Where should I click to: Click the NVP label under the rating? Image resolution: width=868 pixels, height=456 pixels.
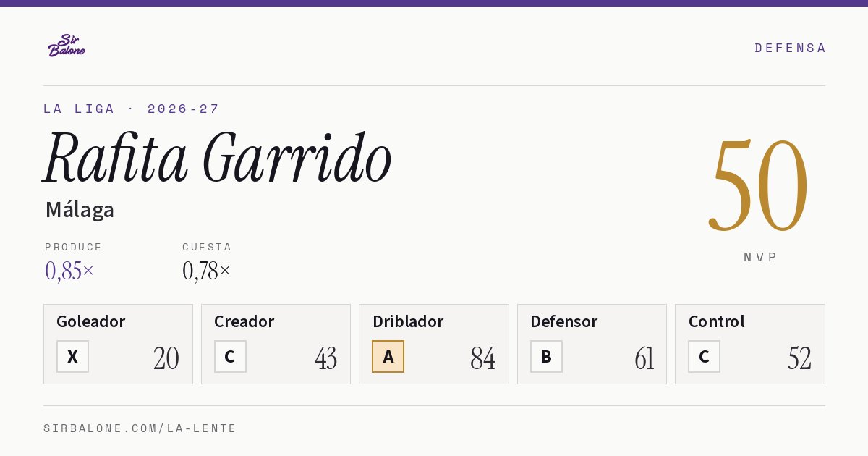[759, 257]
